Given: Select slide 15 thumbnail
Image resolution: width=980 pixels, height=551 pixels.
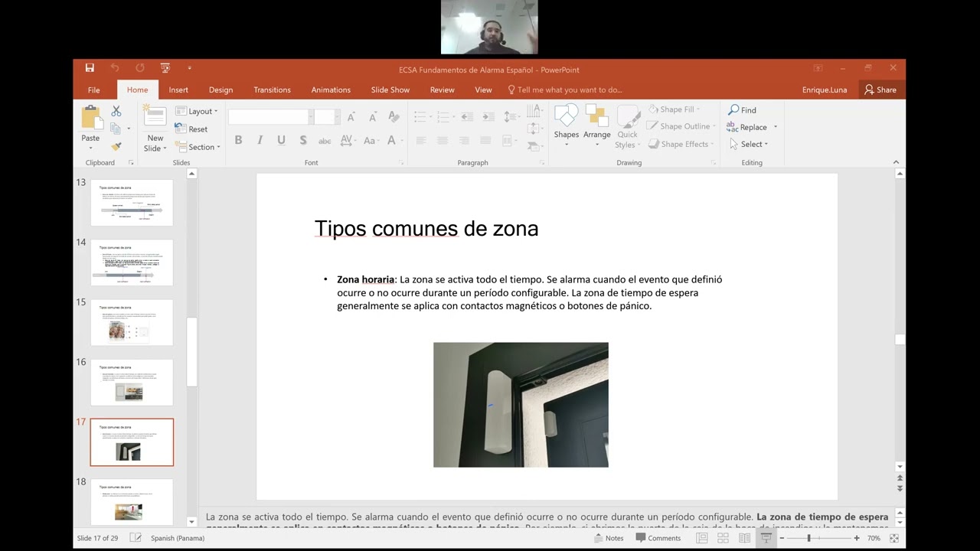Looking at the screenshot, I should (x=132, y=322).
